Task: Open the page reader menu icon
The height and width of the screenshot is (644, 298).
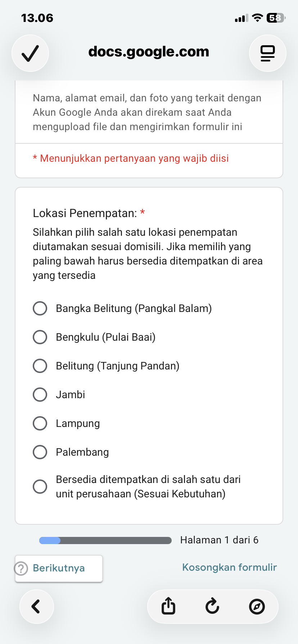Action: click(x=267, y=53)
